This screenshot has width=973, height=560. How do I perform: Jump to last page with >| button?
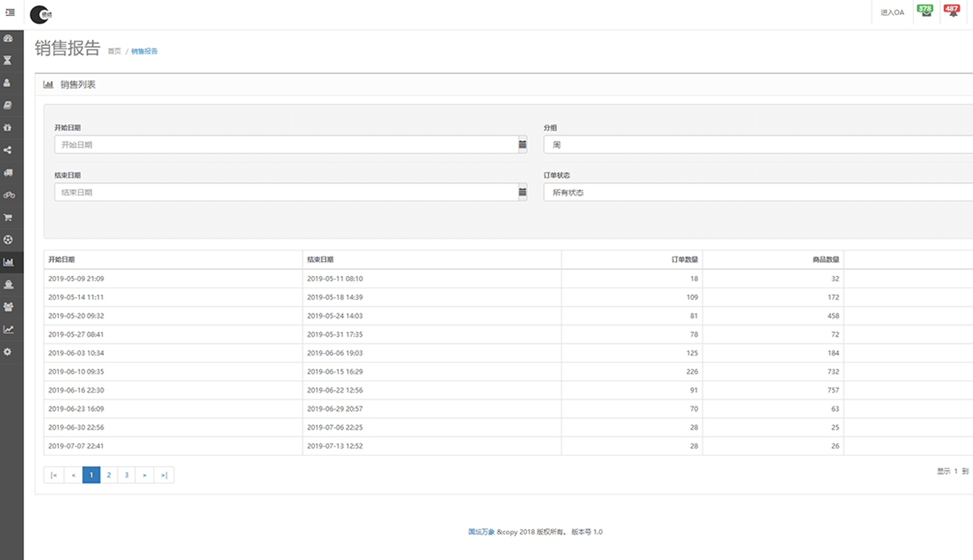pos(164,475)
